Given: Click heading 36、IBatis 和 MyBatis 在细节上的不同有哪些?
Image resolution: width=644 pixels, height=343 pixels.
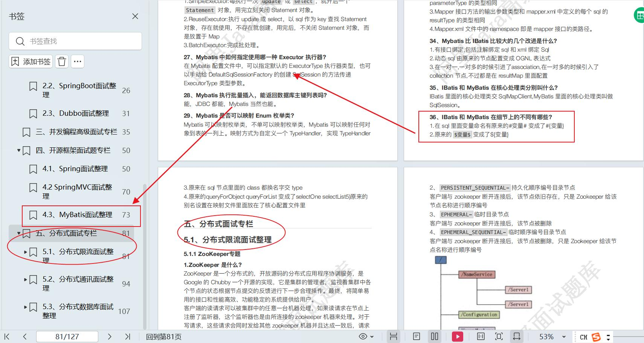Looking at the screenshot, I should pyautogui.click(x=491, y=117).
